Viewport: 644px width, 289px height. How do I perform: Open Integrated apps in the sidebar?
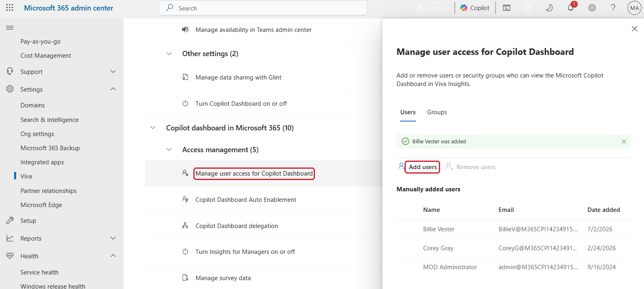[42, 162]
